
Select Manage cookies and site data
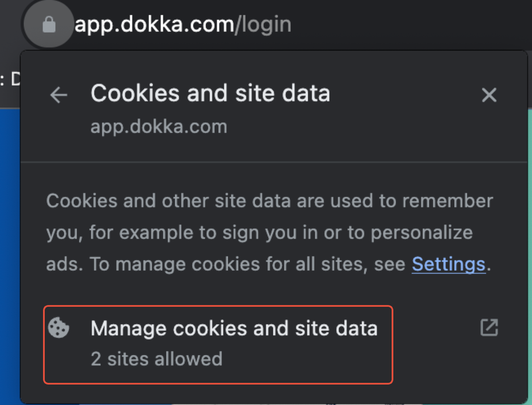(218, 345)
